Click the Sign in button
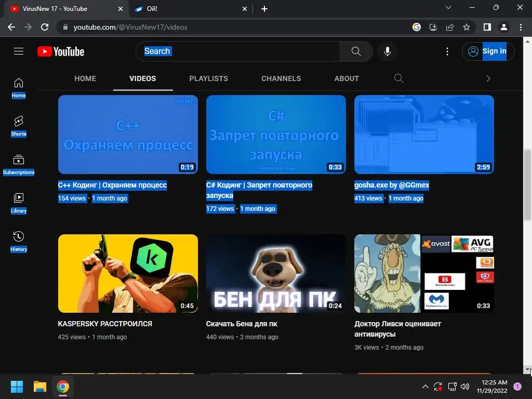 click(488, 51)
